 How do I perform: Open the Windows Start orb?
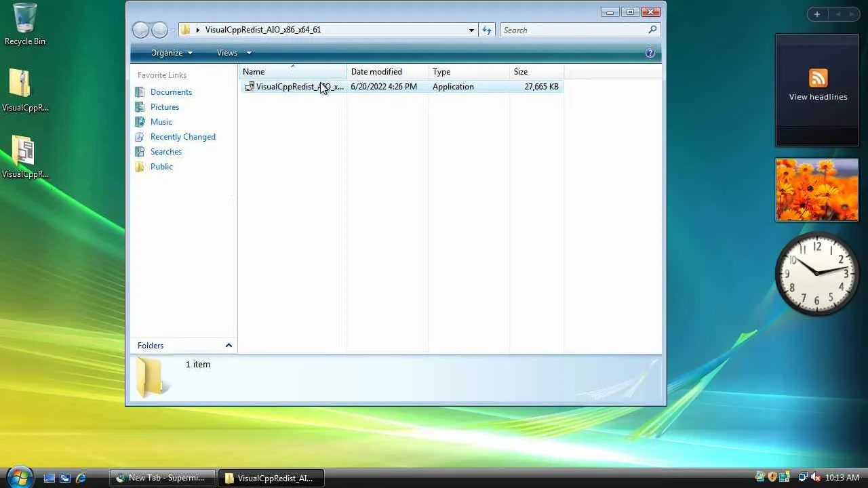[20, 476]
